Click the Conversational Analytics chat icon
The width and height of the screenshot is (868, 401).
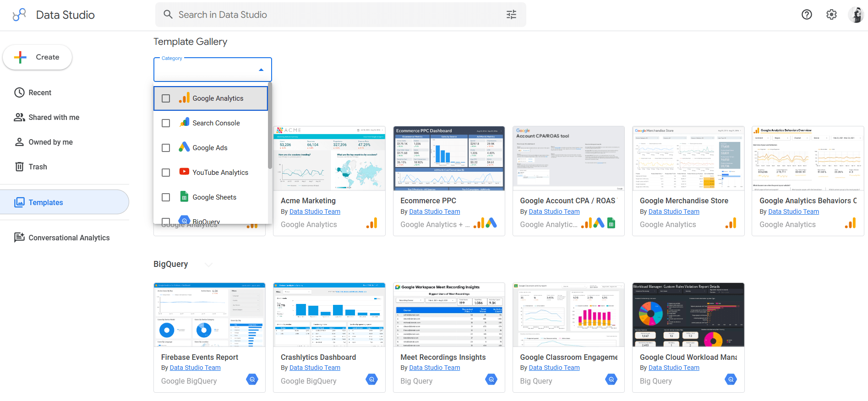coord(19,238)
